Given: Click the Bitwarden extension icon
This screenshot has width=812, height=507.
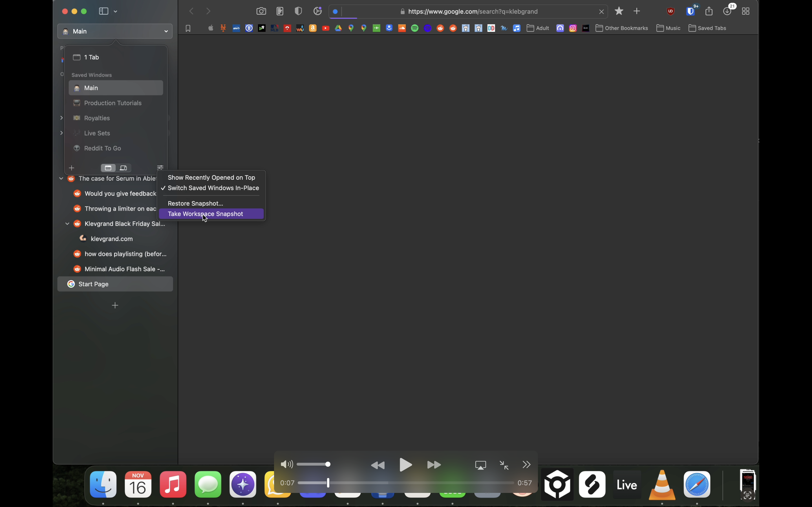Looking at the screenshot, I should point(690,11).
